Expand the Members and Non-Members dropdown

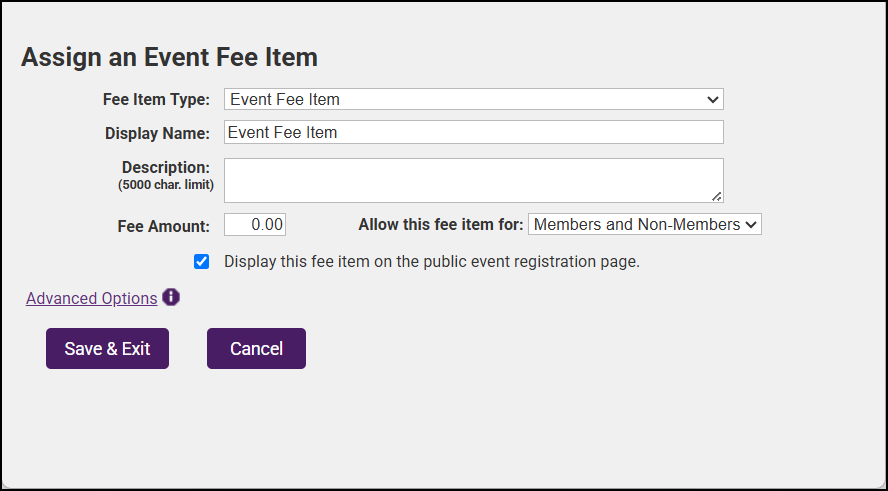point(644,224)
